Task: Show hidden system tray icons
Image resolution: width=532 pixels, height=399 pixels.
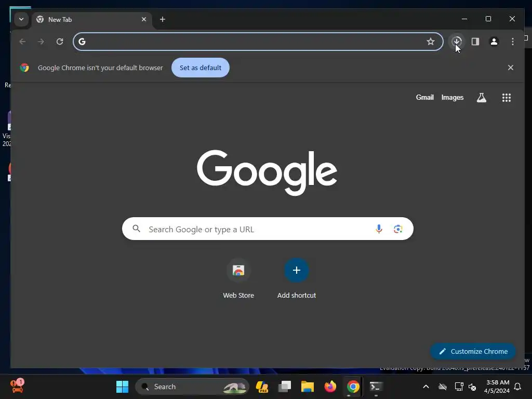Action: click(x=426, y=387)
